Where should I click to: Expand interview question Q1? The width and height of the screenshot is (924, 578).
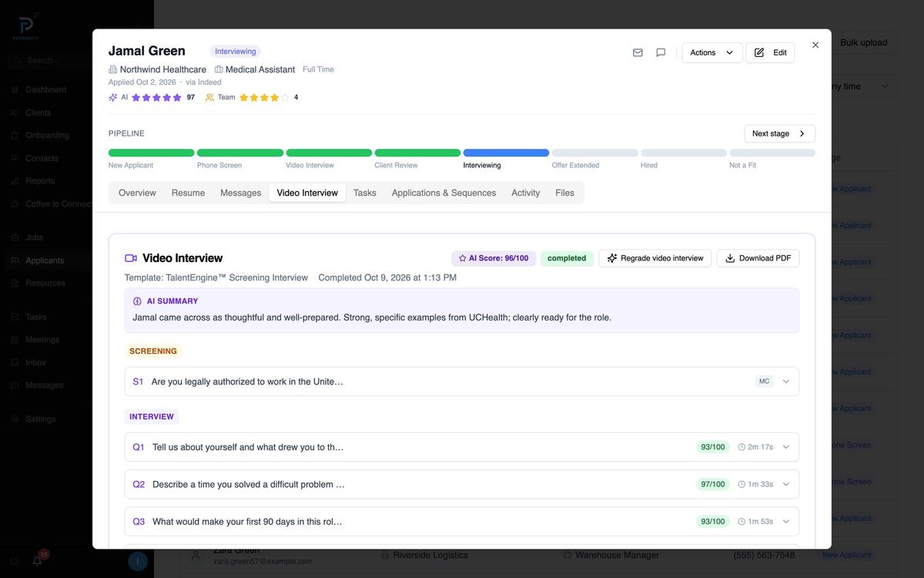tap(461, 447)
